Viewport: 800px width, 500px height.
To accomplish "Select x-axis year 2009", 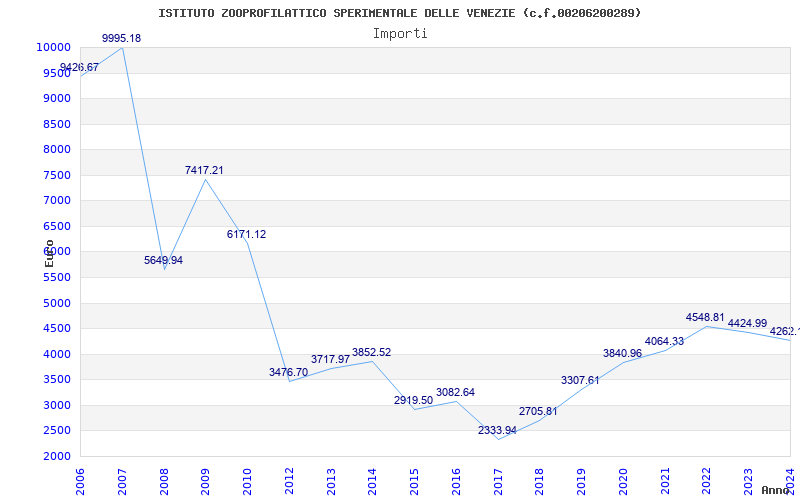I will click(206, 482).
